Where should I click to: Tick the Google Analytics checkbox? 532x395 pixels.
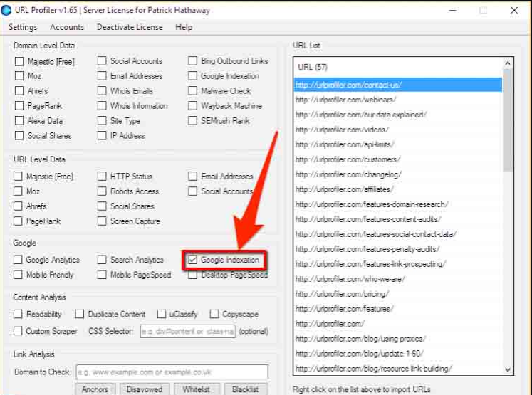[18, 260]
